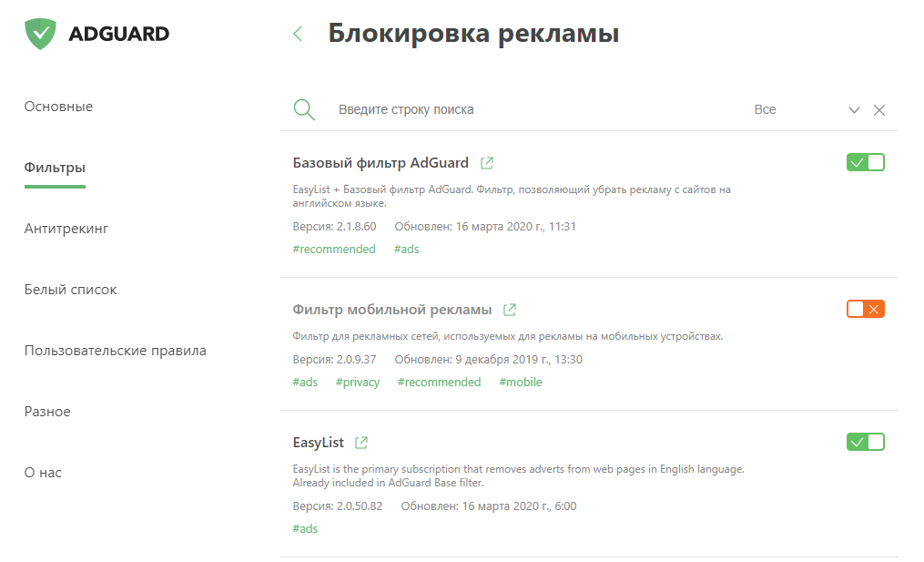924x562 pixels.
Task: Click #recommended tag under Фильтр мобильной рекламы
Action: tap(439, 383)
